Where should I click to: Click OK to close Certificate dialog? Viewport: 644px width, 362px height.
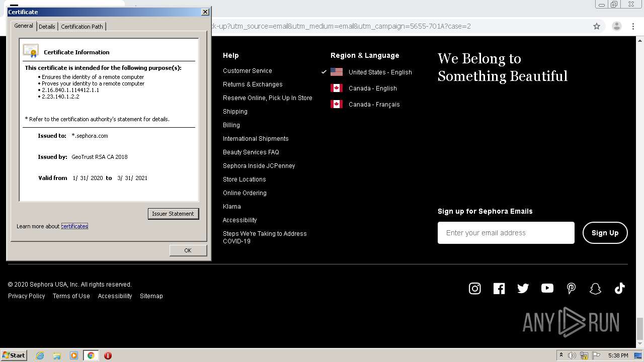tap(188, 250)
